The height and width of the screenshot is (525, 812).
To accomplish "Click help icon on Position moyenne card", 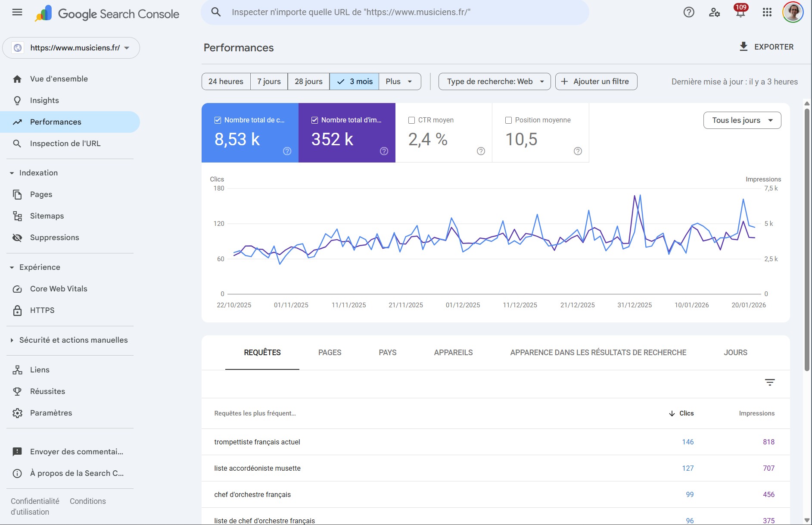I will pos(578,151).
